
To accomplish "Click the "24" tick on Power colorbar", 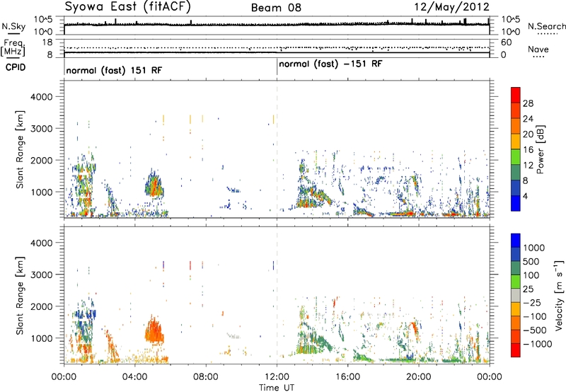I will 528,119.
